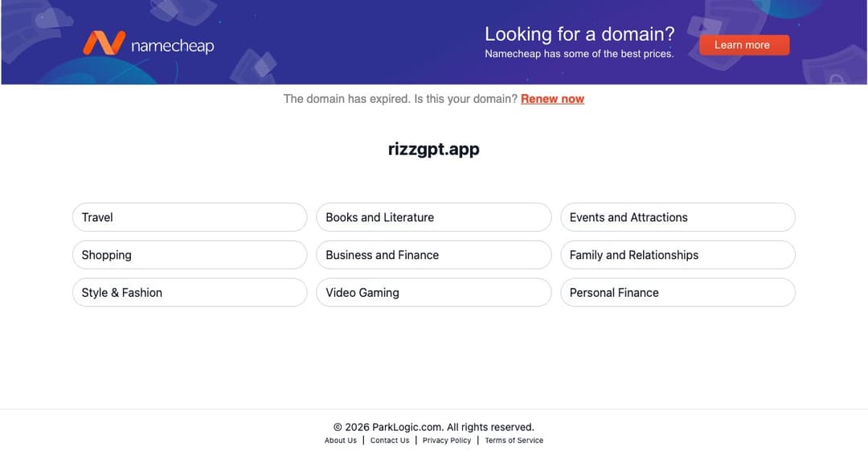
Task: Click the ParkLogic.com copyright text
Action: tap(433, 427)
